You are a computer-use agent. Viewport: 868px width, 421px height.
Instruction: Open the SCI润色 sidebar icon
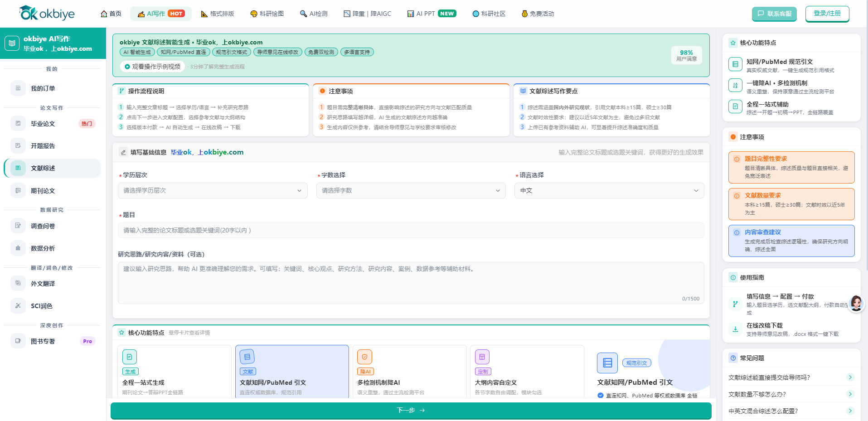18,306
